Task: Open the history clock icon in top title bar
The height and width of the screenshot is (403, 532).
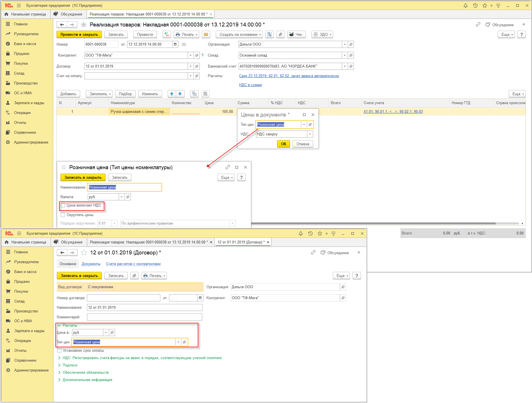Action: click(475, 6)
